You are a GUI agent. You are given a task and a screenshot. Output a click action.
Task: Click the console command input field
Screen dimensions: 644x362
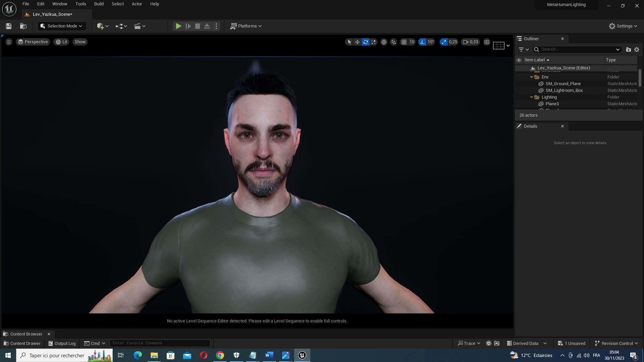[x=160, y=343]
